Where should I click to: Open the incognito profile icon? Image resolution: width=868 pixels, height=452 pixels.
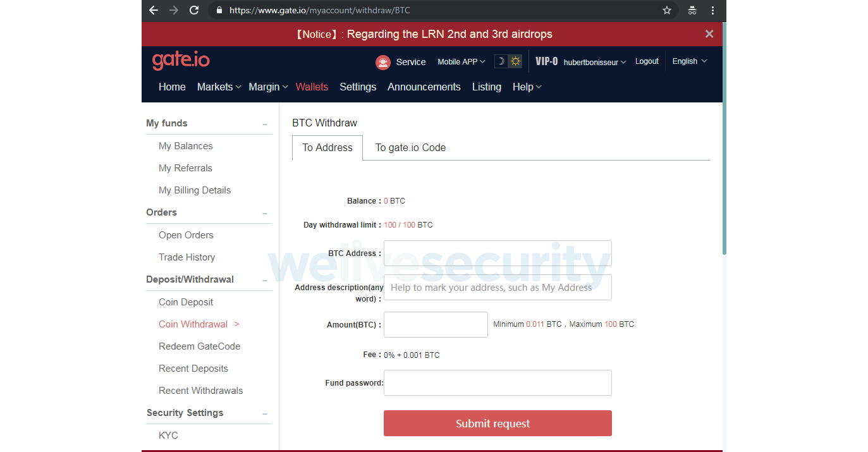pos(692,10)
